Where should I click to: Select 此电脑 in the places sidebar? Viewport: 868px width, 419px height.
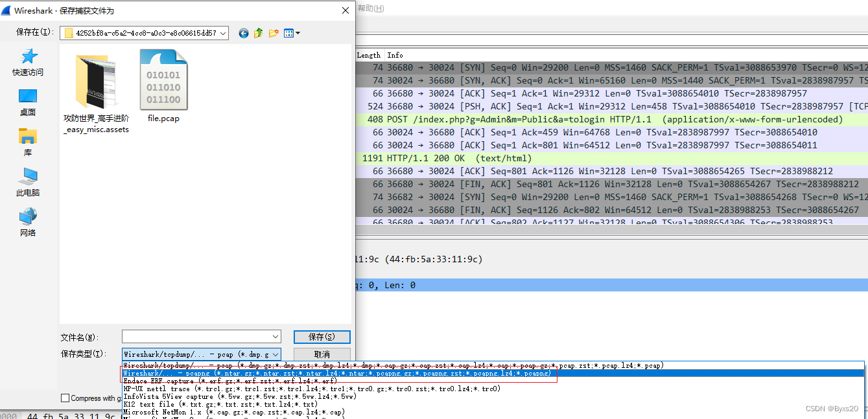[28, 183]
